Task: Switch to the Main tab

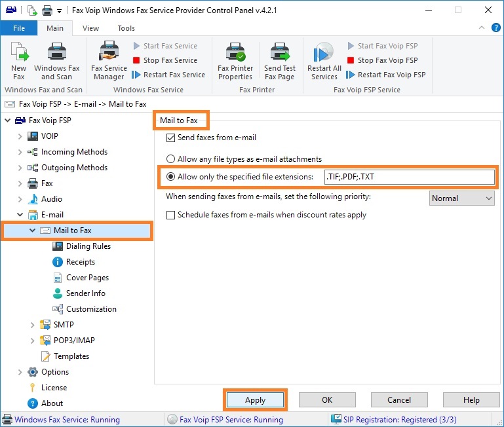Action: point(55,28)
